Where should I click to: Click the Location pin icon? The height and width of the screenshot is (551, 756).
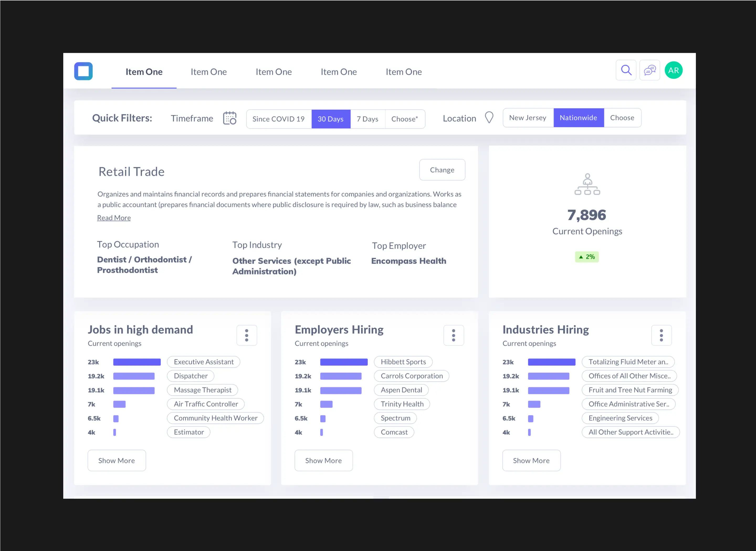(489, 118)
